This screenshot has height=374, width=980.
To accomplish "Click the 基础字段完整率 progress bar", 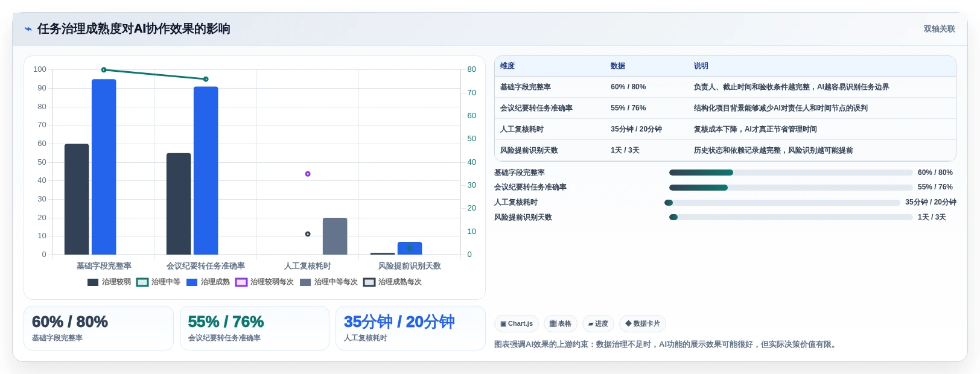I will point(791,173).
